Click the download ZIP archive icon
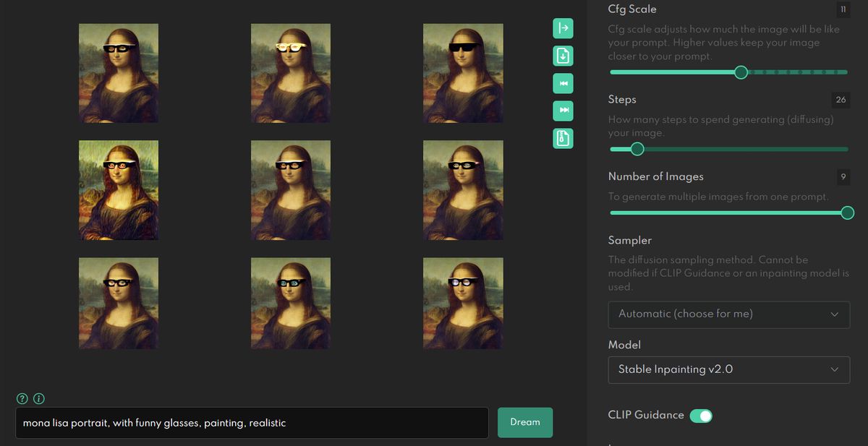Screen dimensions: 868x446 [563, 138]
